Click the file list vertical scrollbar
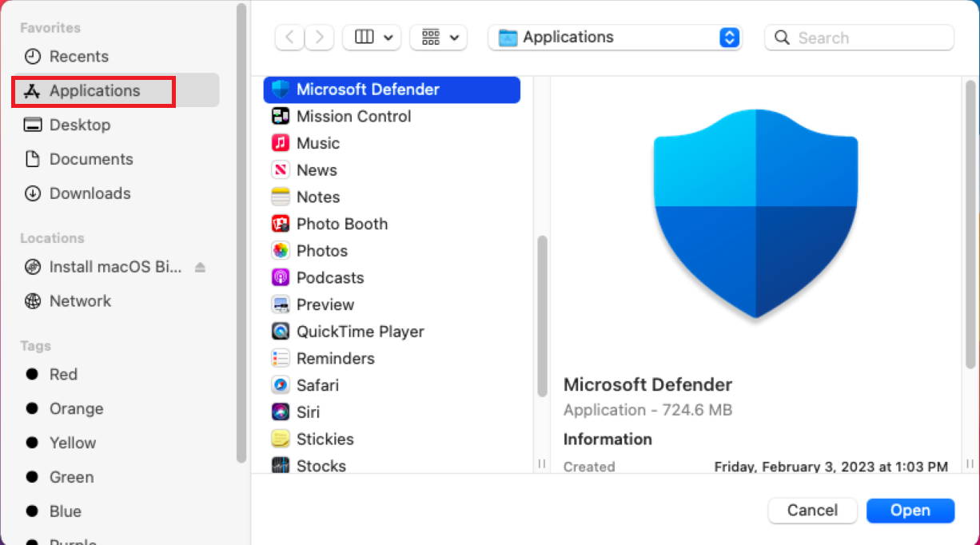 (x=542, y=316)
